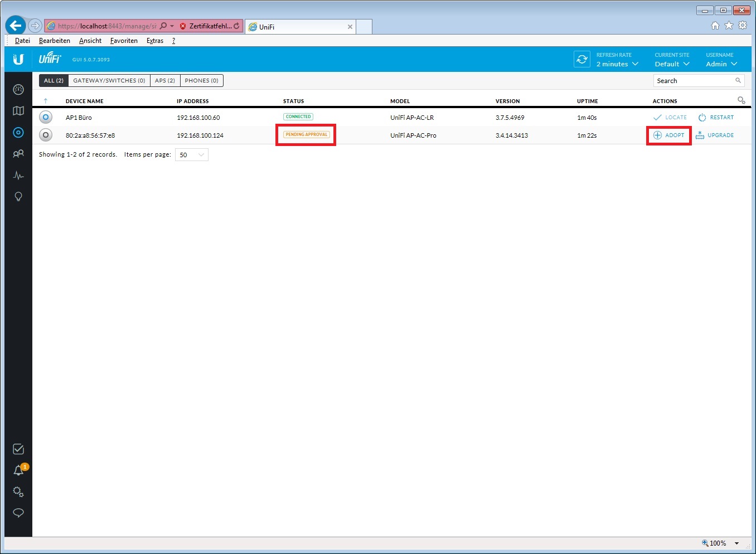Image resolution: width=756 pixels, height=554 pixels.
Task: Click RESTART for AP1 Büro
Action: click(x=716, y=118)
